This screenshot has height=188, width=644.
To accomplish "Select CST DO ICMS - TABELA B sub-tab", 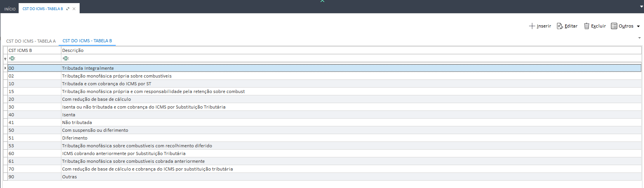I will click(87, 41).
